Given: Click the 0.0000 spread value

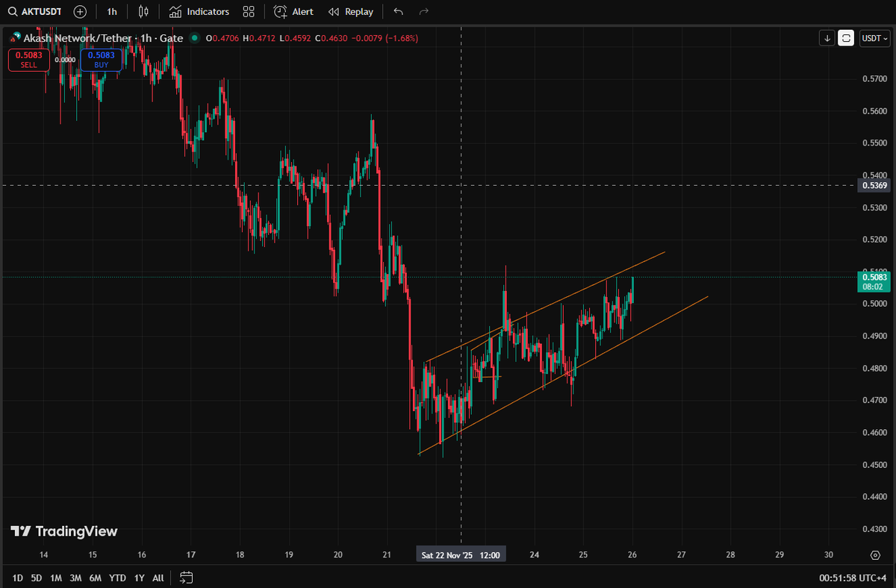Looking at the screenshot, I should (x=65, y=60).
